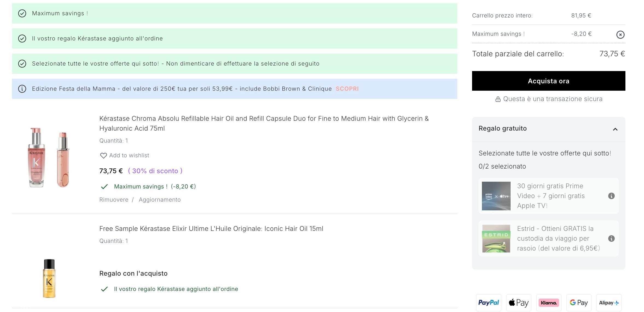Click the Elixir Ultime sample image
The height and width of the screenshot is (312, 644).
49,278
